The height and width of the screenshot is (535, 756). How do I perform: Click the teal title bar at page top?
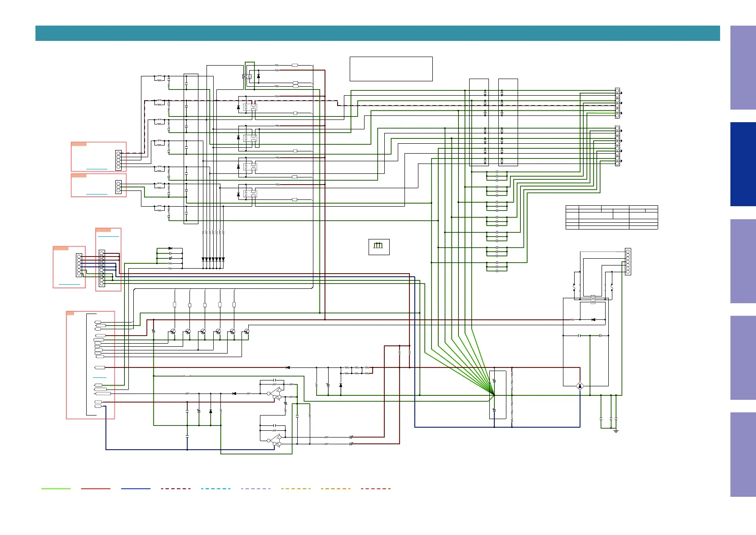pos(378,33)
